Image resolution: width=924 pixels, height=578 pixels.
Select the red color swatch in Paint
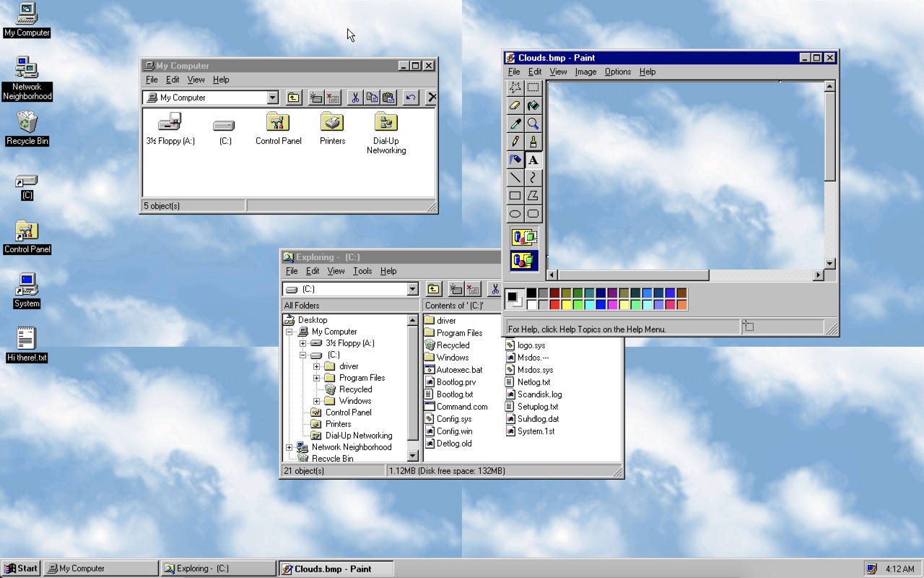[553, 305]
